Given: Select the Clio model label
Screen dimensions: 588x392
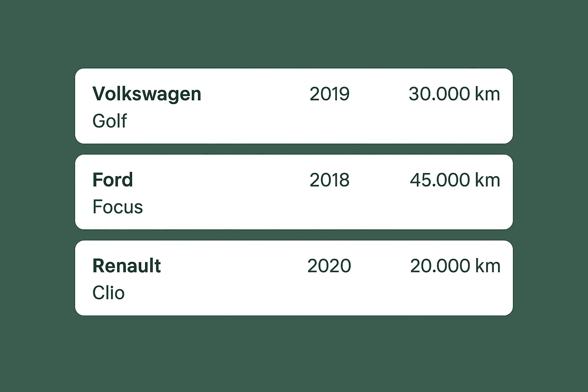Looking at the screenshot, I should pyautogui.click(x=108, y=293).
